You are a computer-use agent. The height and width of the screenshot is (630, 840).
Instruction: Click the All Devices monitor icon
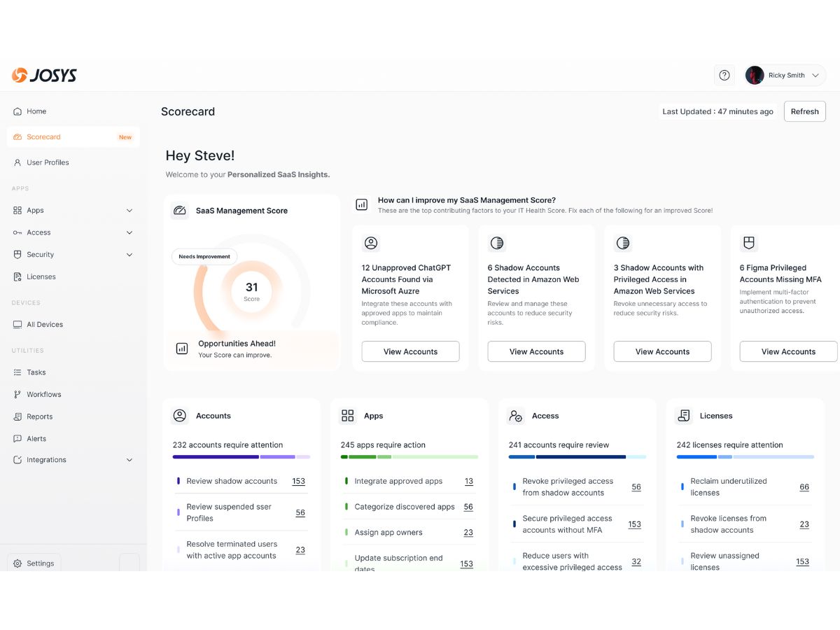[x=17, y=325]
